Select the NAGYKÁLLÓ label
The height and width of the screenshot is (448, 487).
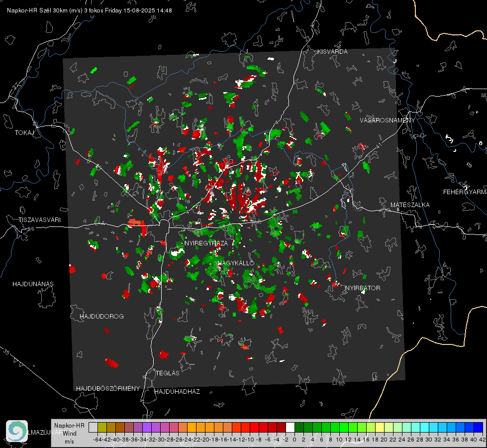[x=236, y=263]
